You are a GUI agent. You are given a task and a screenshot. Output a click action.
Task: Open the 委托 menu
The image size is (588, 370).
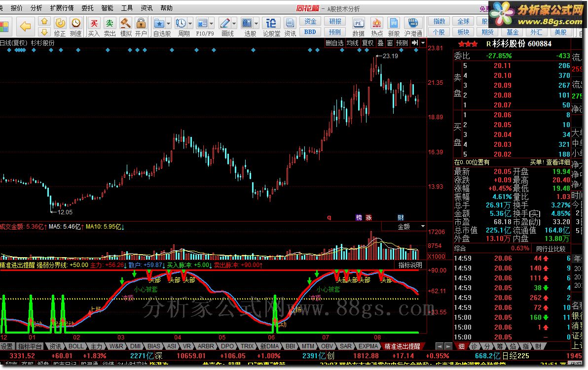coord(87,8)
